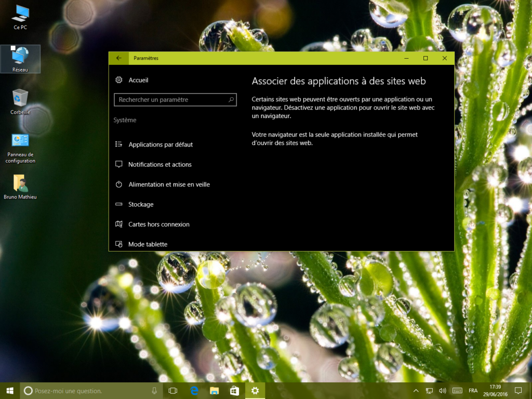Click the Accueil gear icon
Viewport: 532px width, 399px height.
pos(119,80)
